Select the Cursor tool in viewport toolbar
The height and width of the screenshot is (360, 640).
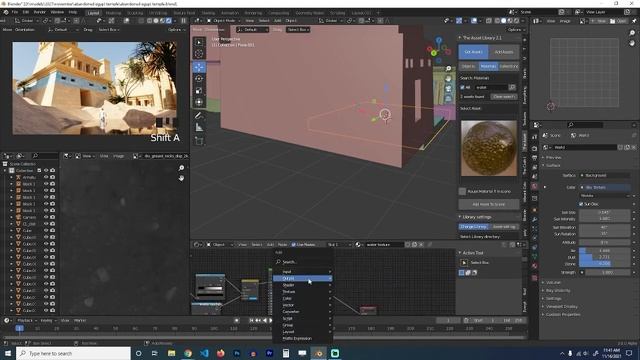tap(199, 54)
